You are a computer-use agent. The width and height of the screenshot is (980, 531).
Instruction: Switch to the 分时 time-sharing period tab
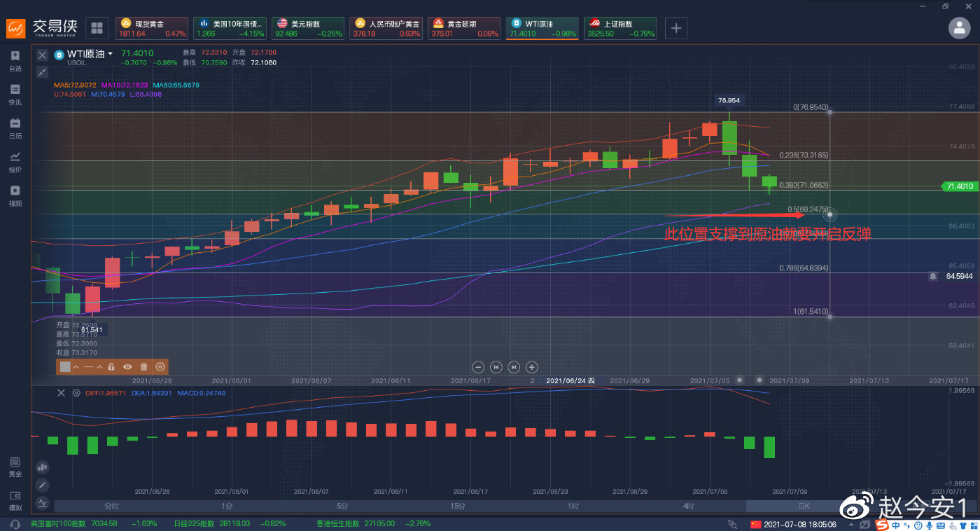pyautogui.click(x=112, y=506)
